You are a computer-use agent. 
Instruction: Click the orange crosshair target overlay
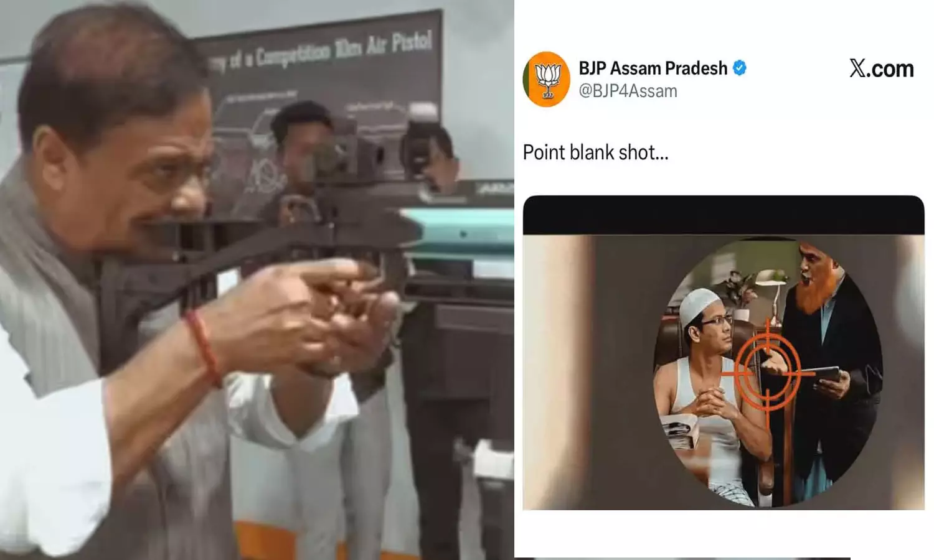point(768,373)
